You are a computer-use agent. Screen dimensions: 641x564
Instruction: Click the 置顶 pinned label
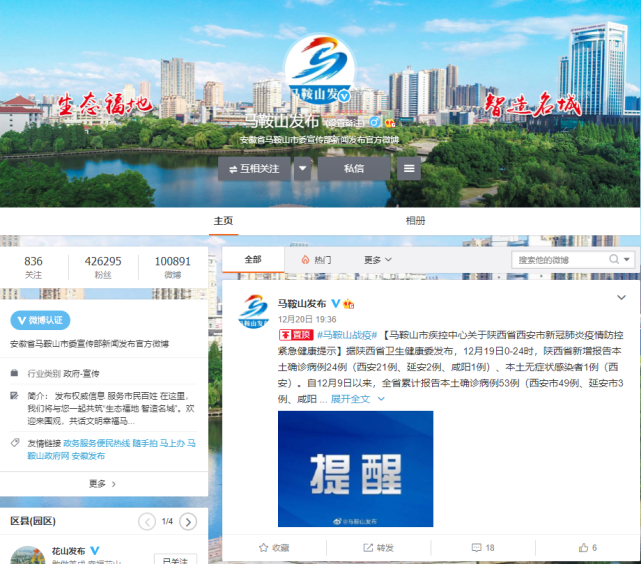(296, 335)
